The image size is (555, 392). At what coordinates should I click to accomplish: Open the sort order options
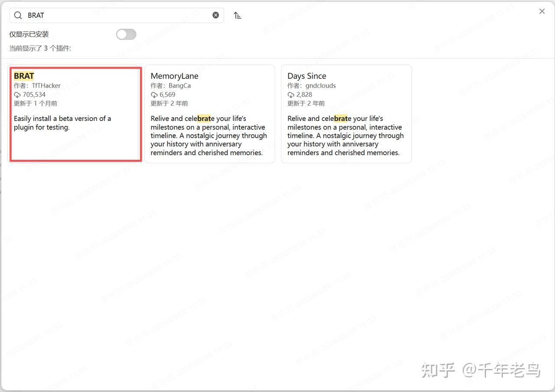(x=237, y=15)
